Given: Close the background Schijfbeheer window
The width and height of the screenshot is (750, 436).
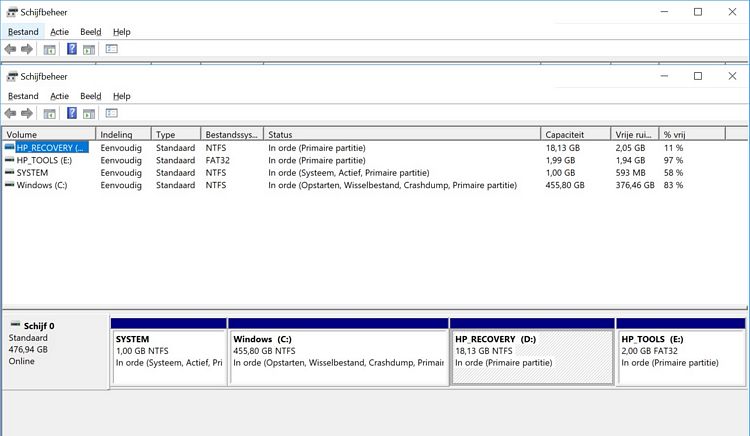Looking at the screenshot, I should coord(732,11).
